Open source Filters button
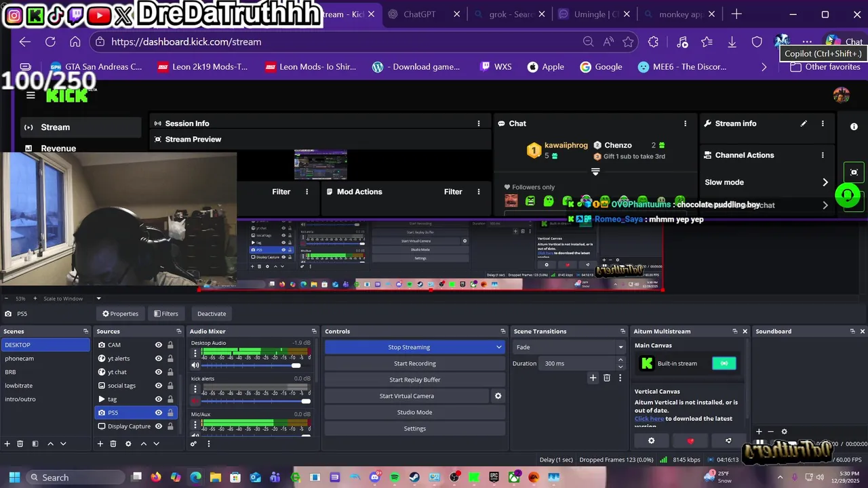Screen dimensions: 868x488 pos(166,314)
